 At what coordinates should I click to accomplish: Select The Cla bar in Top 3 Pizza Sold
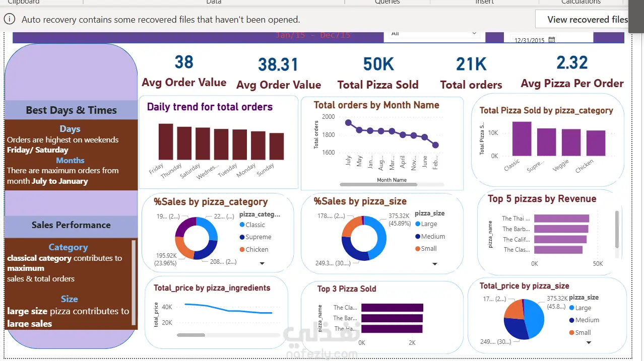coord(392,308)
